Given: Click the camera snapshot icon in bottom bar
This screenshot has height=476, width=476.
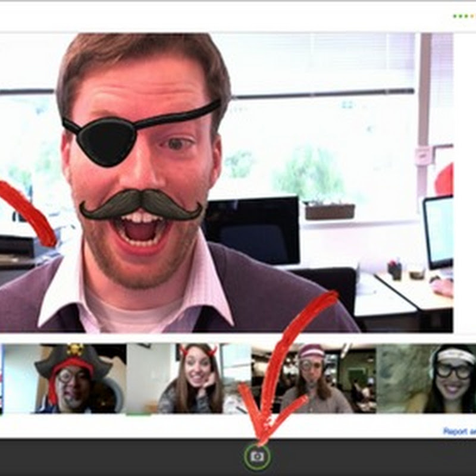Looking at the screenshot, I should pyautogui.click(x=257, y=456).
